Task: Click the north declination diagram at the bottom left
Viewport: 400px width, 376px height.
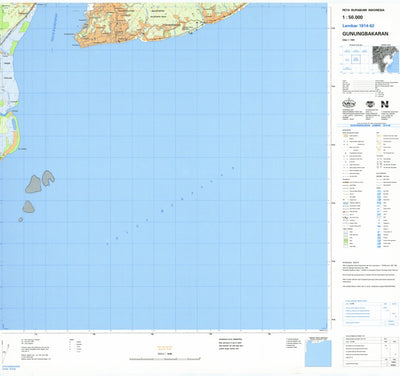Action: pos(4,352)
